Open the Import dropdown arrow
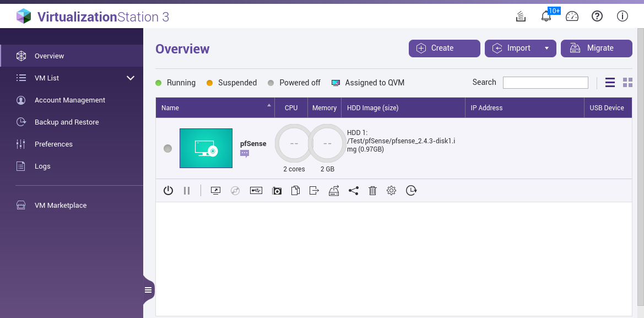 [546, 48]
